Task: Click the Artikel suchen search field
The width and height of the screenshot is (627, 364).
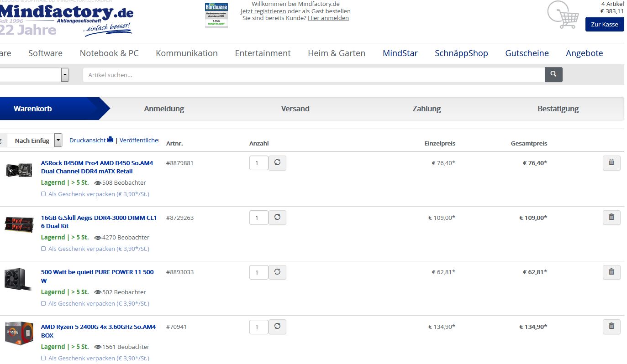Action: pyautogui.click(x=314, y=75)
